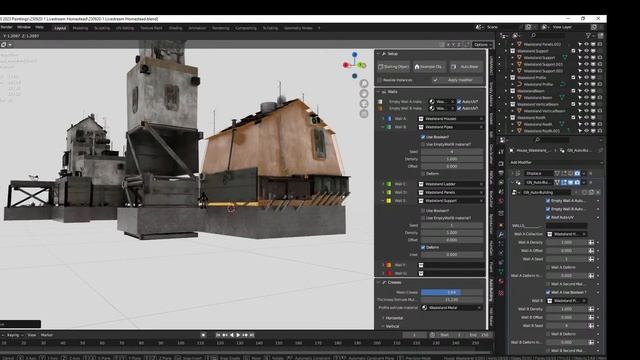Adjust the Wall B Density slider
Viewport: 640px width, 360px height.
point(452,159)
